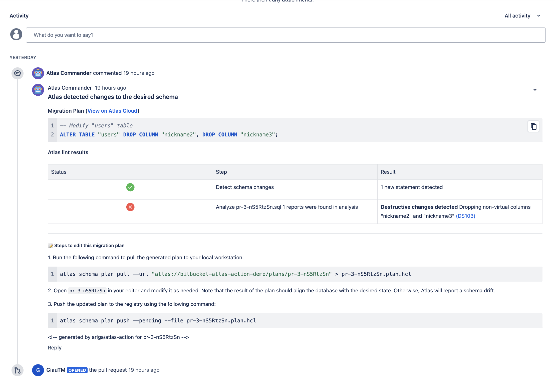The height and width of the screenshot is (392, 555).
Task: Click the What do you want to say field
Action: [175, 35]
